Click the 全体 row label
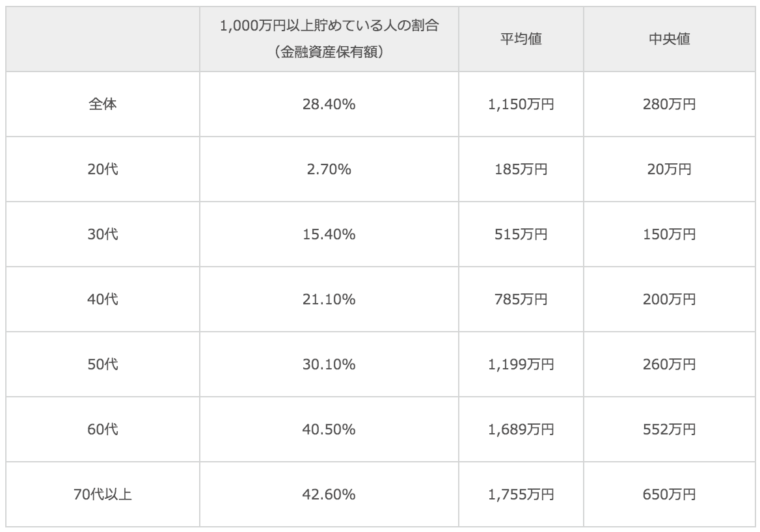The height and width of the screenshot is (532, 760). pos(103,104)
